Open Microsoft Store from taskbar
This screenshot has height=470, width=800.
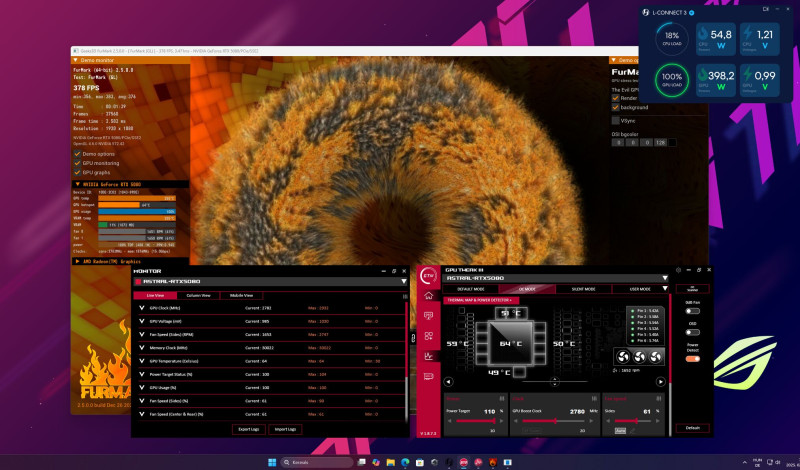pyautogui.click(x=419, y=462)
